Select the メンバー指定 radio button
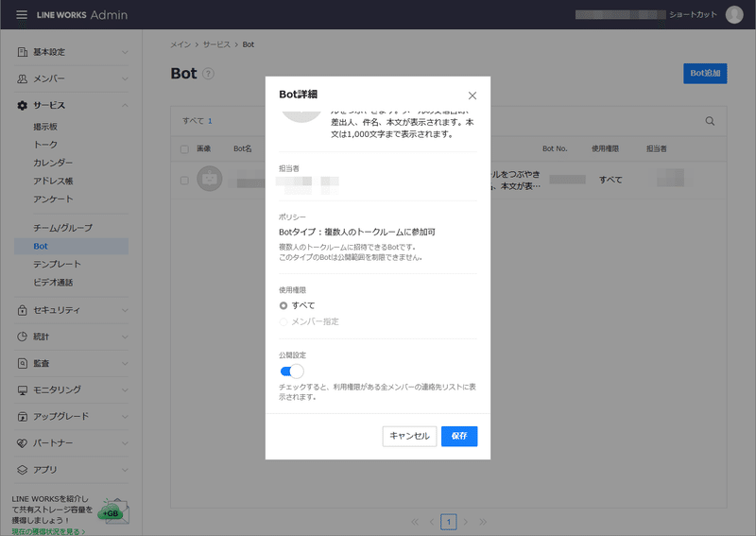This screenshot has width=756, height=536. point(283,321)
